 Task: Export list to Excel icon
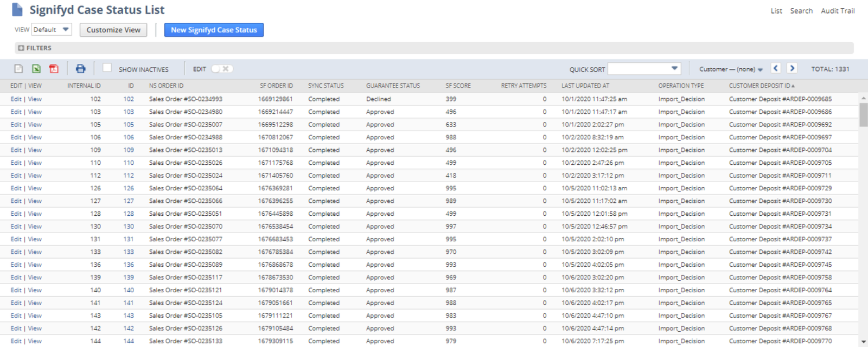point(36,69)
